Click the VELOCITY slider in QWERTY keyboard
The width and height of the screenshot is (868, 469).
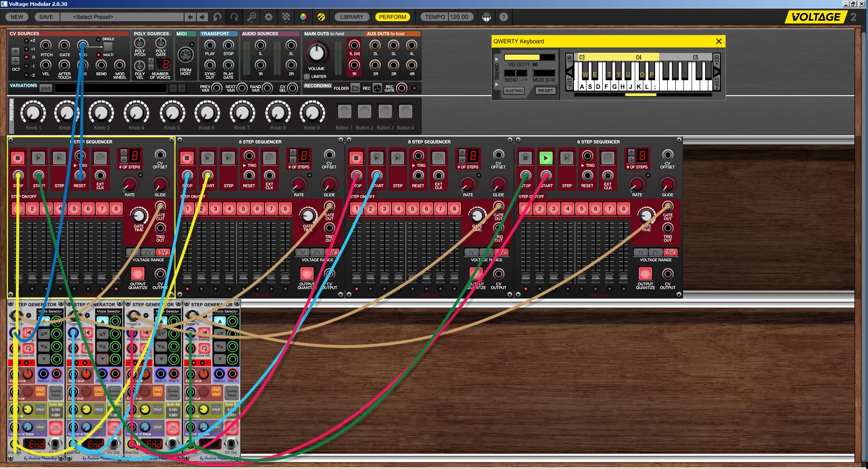click(530, 57)
